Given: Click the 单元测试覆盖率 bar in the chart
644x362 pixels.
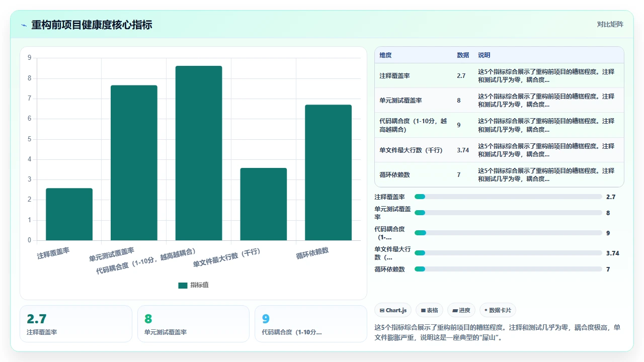Looking at the screenshot, I should (x=134, y=163).
